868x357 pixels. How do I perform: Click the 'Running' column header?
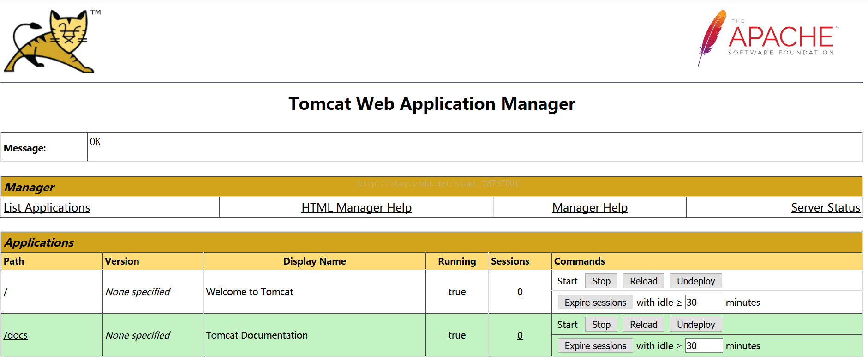[457, 261]
